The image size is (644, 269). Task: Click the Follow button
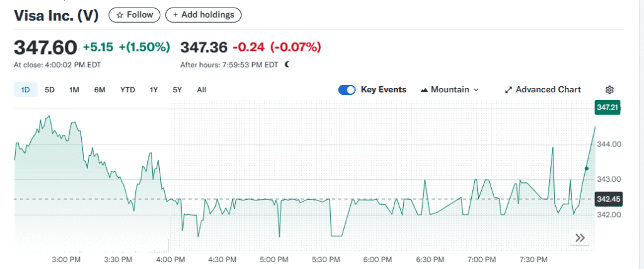[x=135, y=15]
